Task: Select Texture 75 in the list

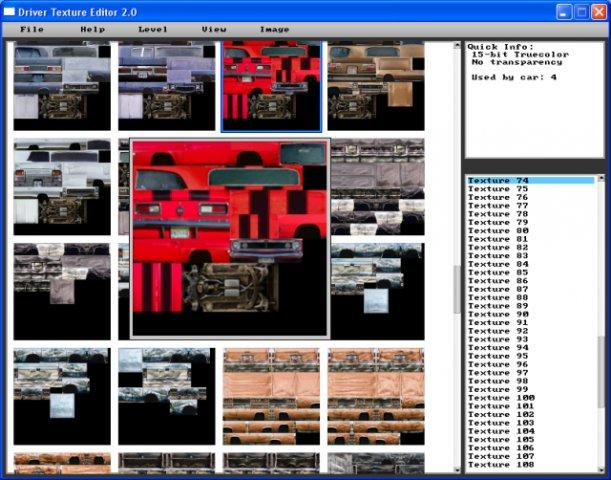Action: 531,189
